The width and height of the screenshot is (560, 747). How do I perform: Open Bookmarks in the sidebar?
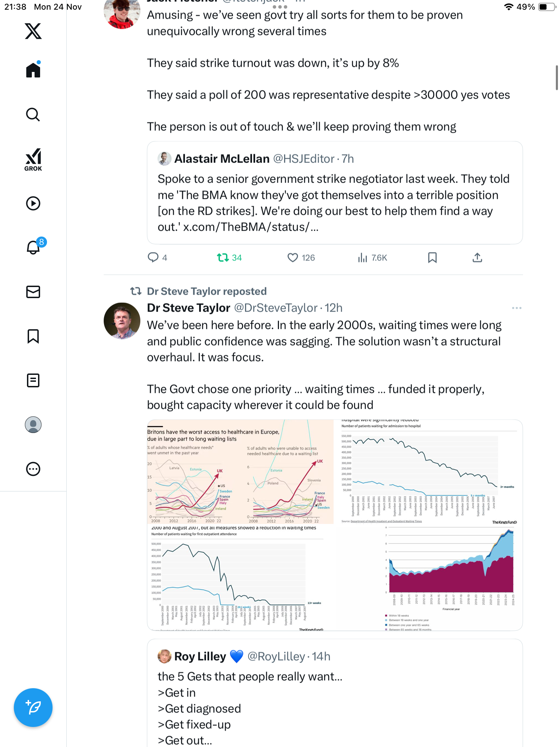coord(33,336)
